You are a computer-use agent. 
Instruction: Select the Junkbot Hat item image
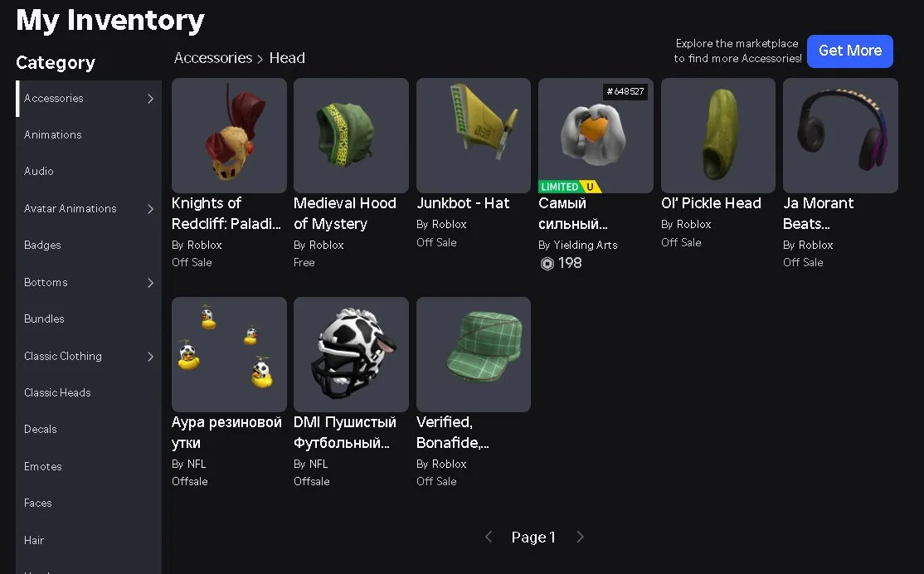point(473,135)
